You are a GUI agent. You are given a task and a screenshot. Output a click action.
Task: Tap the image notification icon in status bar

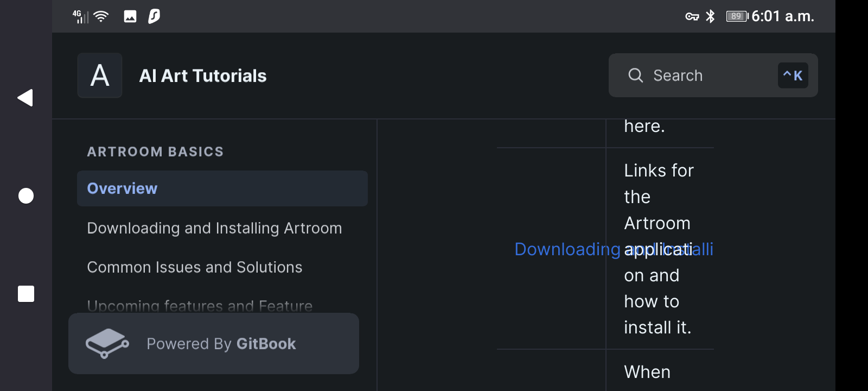130,16
